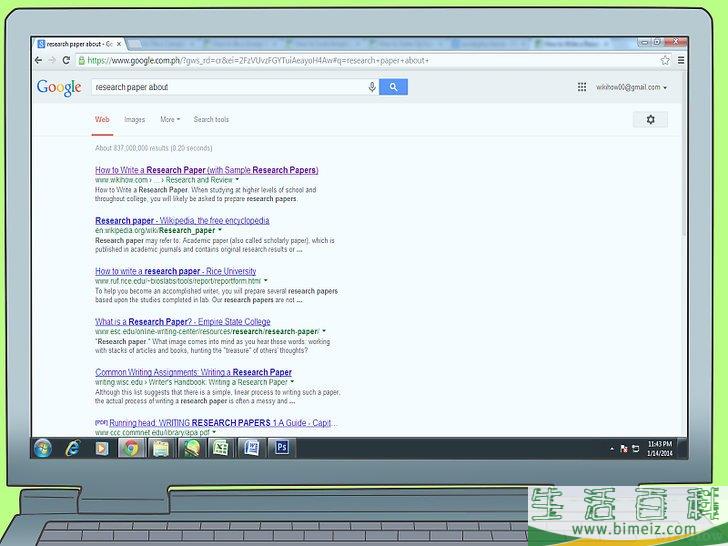Expand dropdown arrow beside ruf.rice.edu URL
The width and height of the screenshot is (728, 546).
[x=266, y=281]
